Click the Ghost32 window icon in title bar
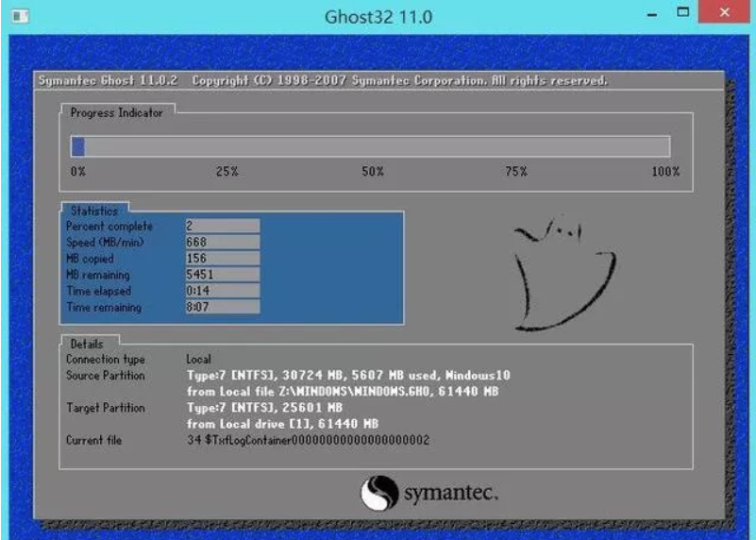756x540 pixels. (19, 17)
